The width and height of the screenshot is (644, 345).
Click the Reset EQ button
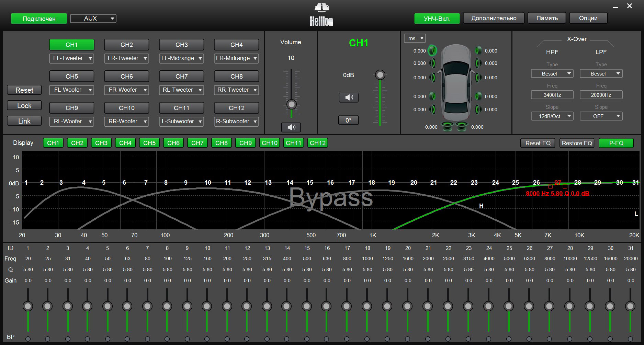click(x=538, y=143)
